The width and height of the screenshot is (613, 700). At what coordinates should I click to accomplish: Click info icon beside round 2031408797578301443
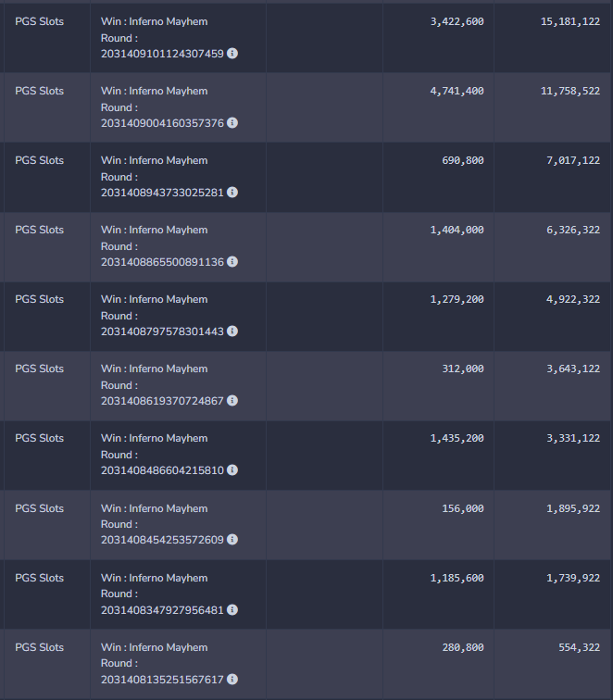[x=232, y=331]
